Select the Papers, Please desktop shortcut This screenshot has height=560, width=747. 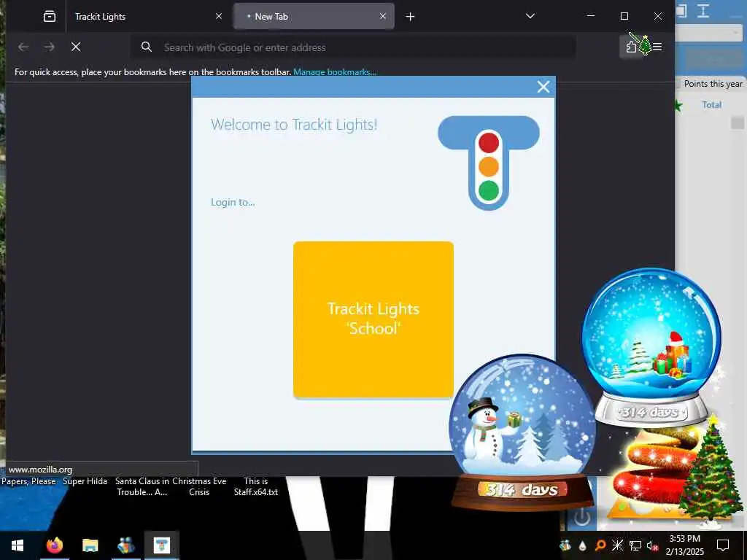coord(28,481)
